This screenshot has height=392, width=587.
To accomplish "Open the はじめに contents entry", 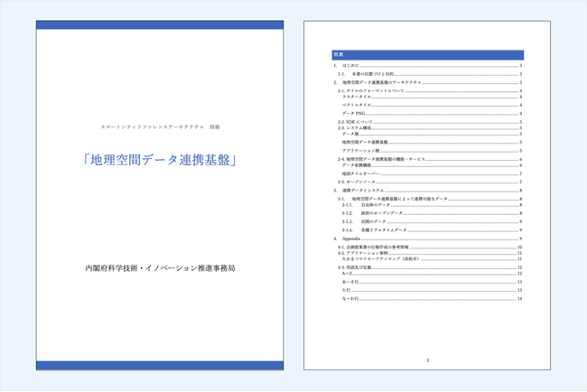I will tap(352, 67).
